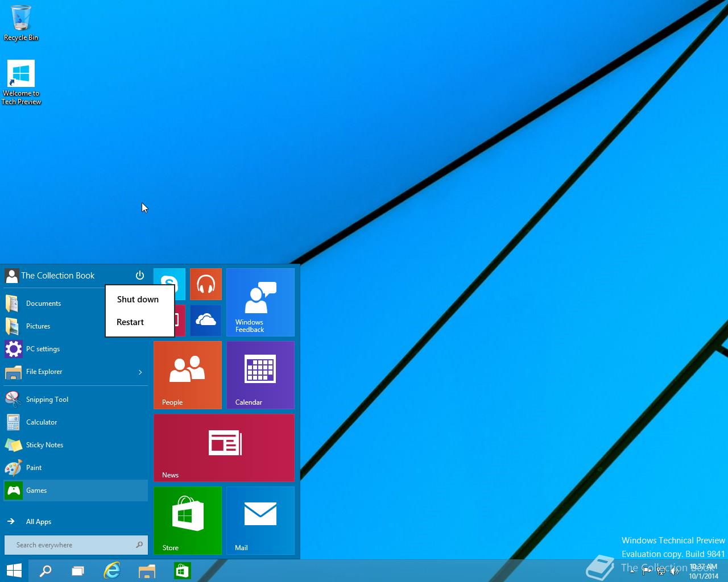Image resolution: width=728 pixels, height=582 pixels.
Task: Open the Calendar tile
Action: [260, 375]
